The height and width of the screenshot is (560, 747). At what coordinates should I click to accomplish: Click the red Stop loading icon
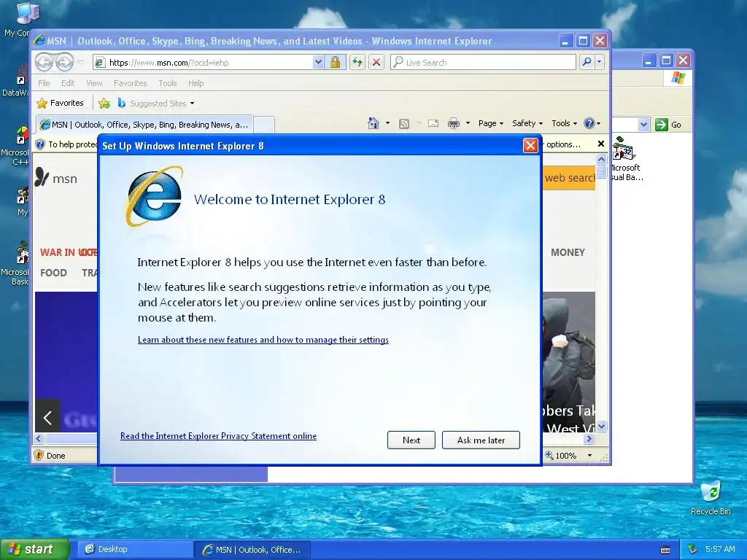376,63
